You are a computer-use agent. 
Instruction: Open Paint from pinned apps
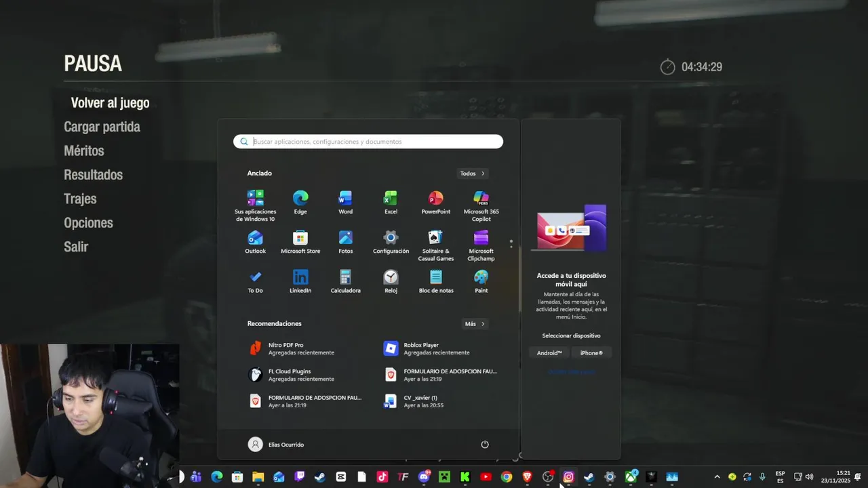tap(481, 281)
